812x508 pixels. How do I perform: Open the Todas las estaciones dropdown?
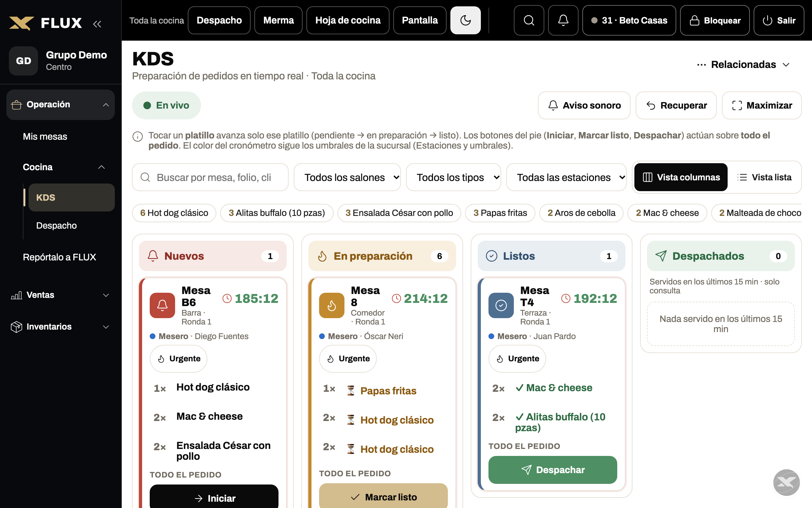pyautogui.click(x=566, y=177)
